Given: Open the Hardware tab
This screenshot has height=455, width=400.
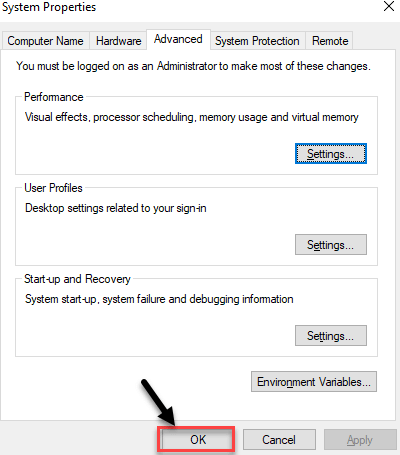Looking at the screenshot, I should click(x=118, y=41).
